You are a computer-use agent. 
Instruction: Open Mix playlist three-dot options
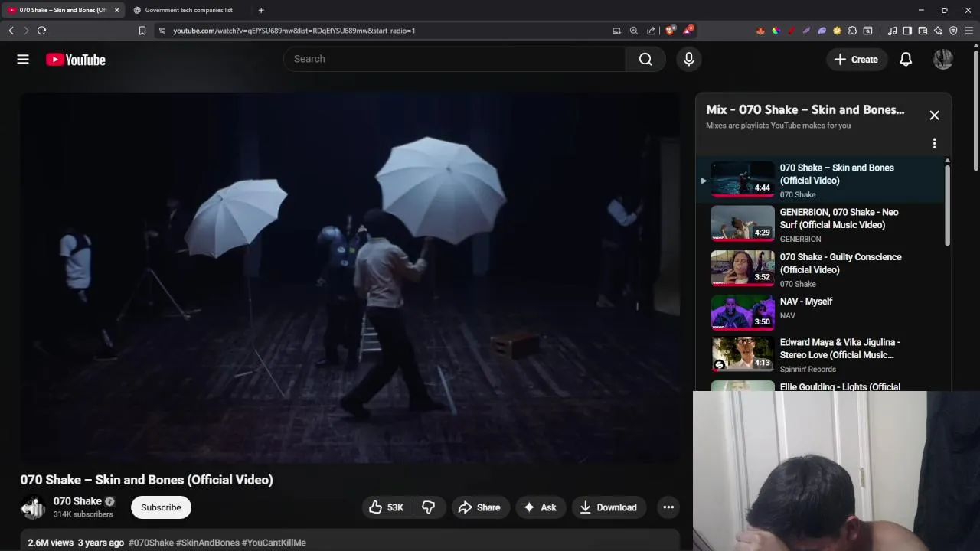(934, 143)
